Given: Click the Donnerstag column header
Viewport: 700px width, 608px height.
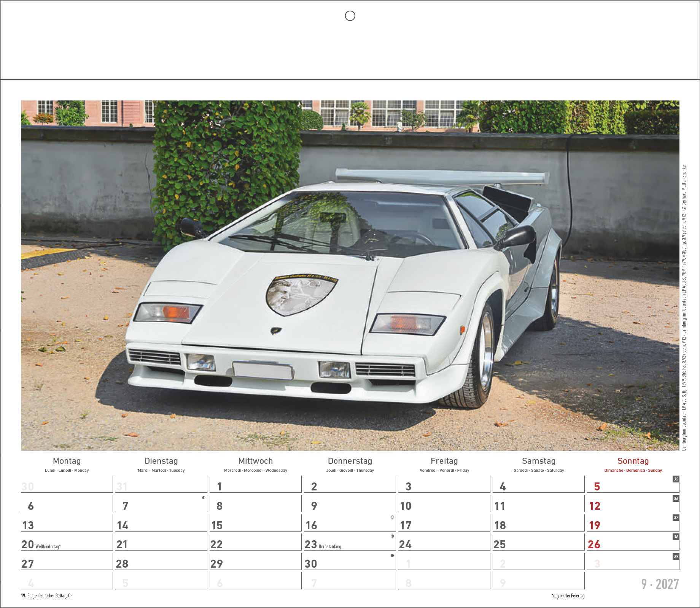Looking at the screenshot, I should point(350,461).
